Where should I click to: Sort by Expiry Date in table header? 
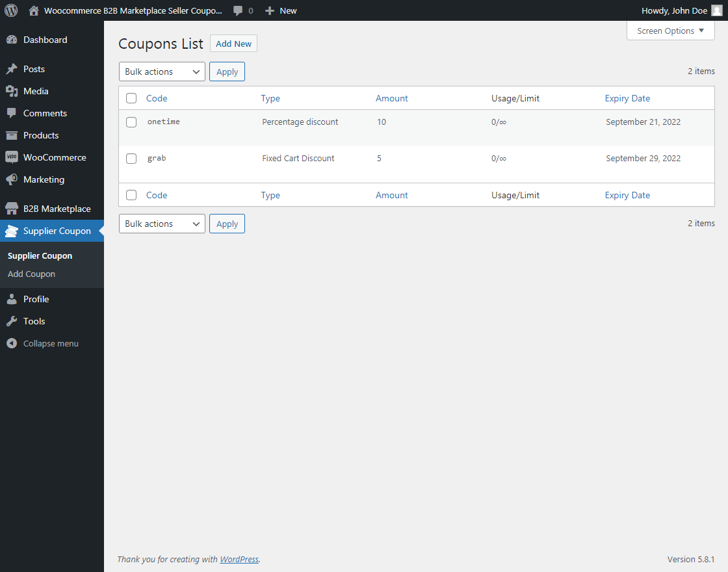(627, 98)
